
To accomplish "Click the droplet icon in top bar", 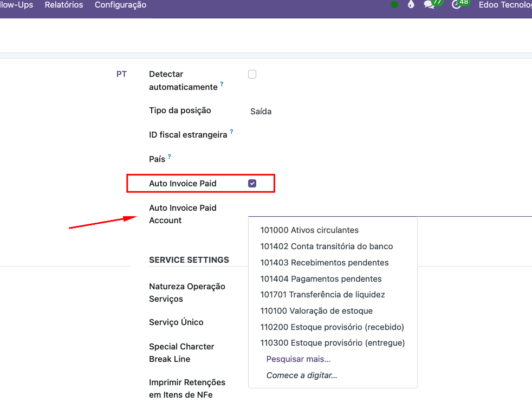I will [x=411, y=4].
